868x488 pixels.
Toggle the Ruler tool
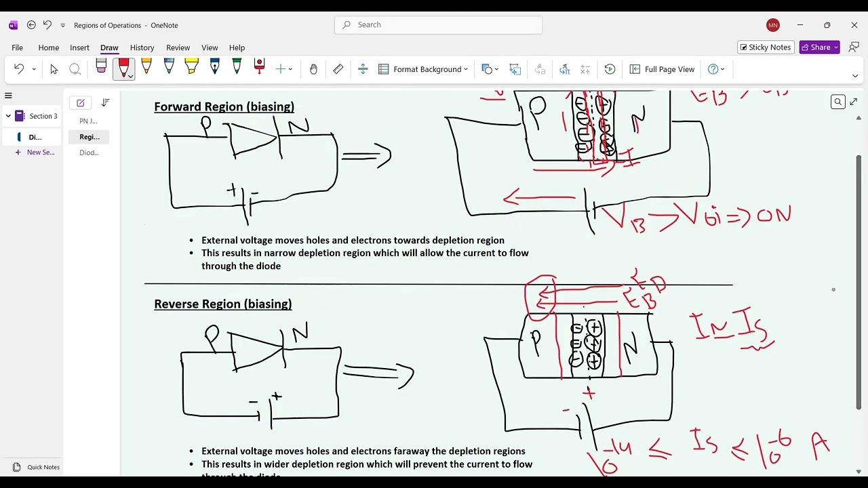[338, 69]
